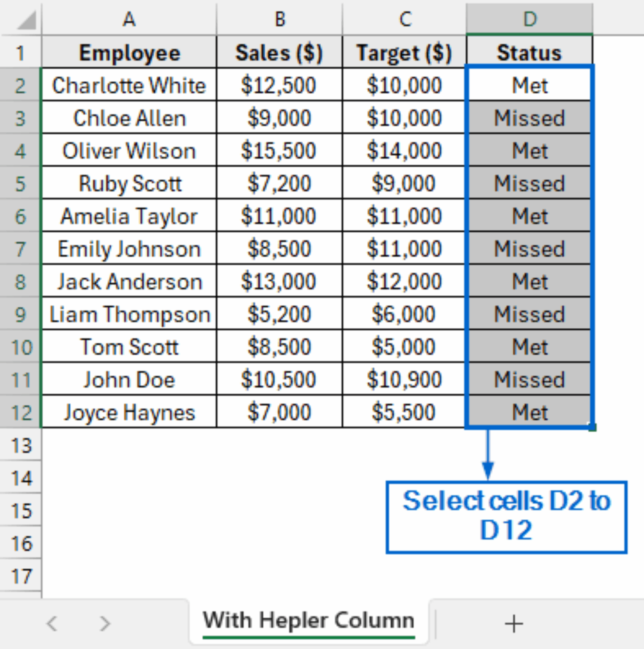The height and width of the screenshot is (649, 644).
Task: Select column header B
Action: click(x=279, y=19)
